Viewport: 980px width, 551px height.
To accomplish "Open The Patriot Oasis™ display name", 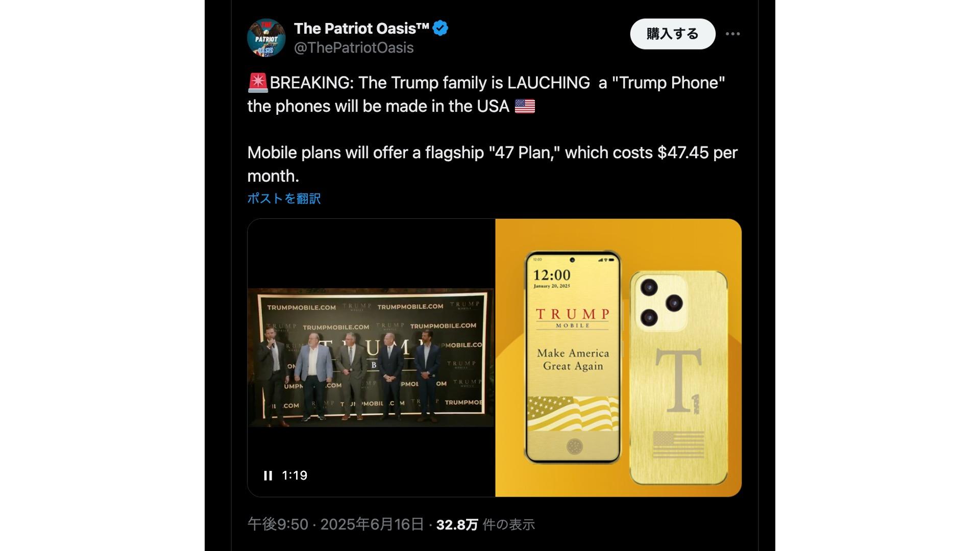I will (x=361, y=29).
